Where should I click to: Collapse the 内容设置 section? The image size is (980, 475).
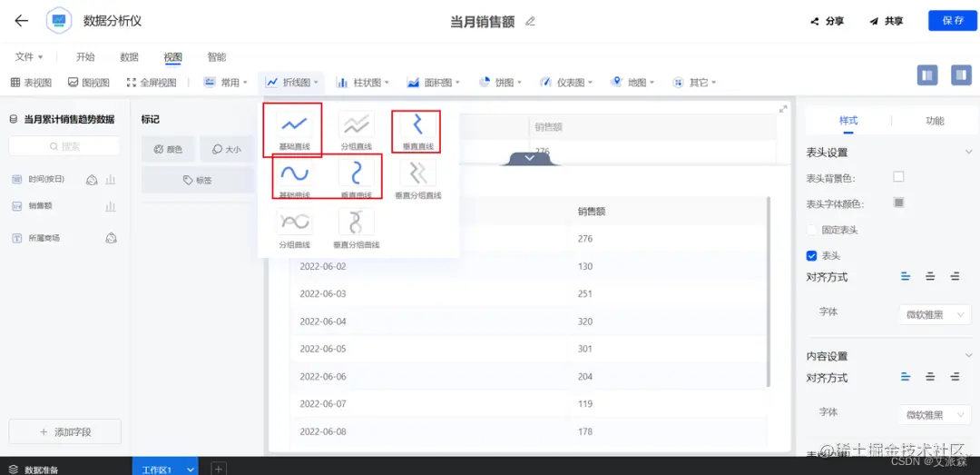coord(969,355)
